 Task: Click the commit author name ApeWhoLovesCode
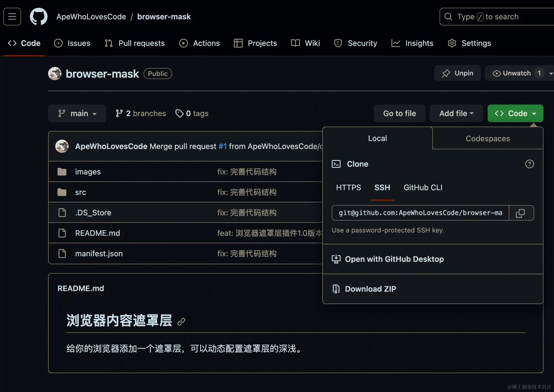(111, 146)
